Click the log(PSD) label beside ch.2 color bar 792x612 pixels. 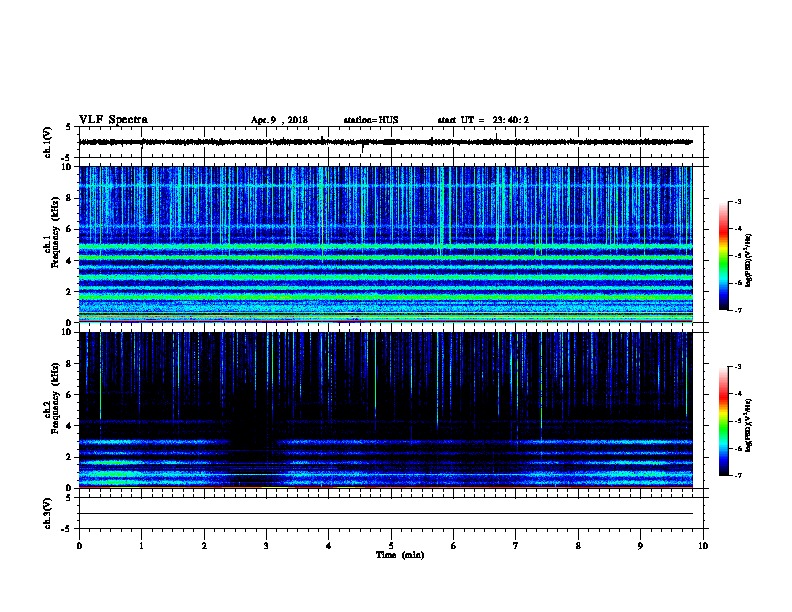pos(748,425)
